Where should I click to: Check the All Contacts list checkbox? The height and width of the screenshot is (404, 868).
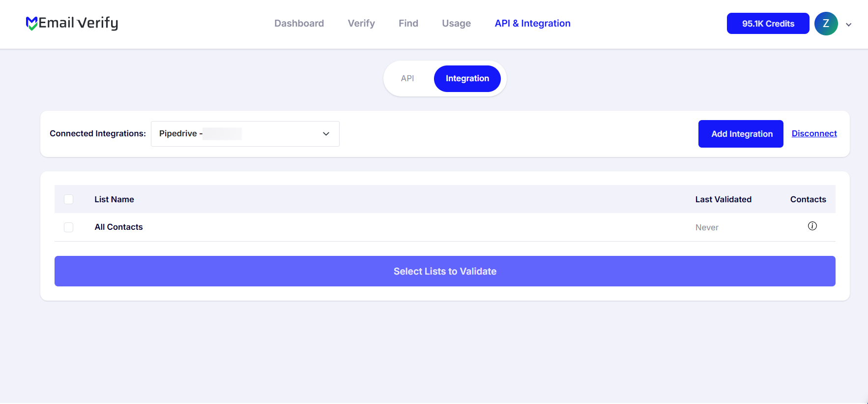click(69, 227)
